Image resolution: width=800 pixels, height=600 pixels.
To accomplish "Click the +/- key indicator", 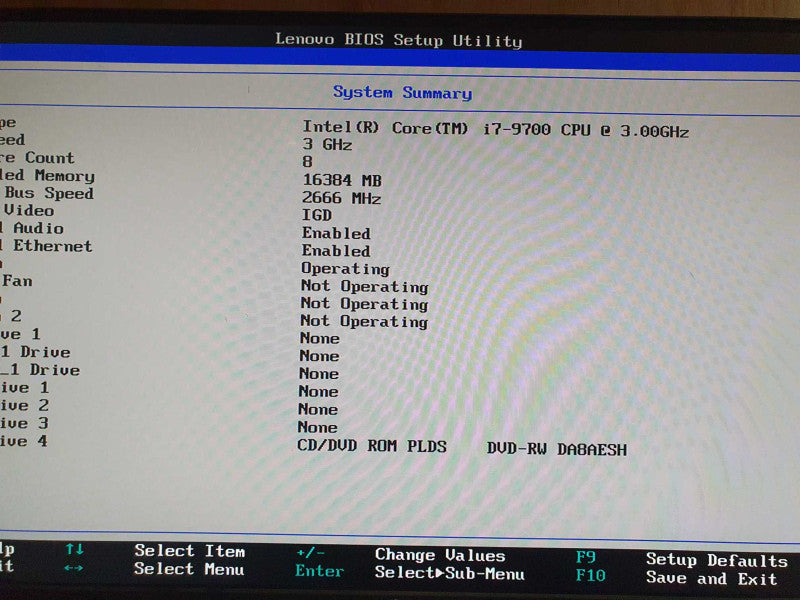I will pyautogui.click(x=310, y=553).
